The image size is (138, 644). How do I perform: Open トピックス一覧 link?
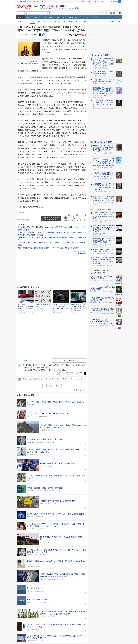[115, 22]
